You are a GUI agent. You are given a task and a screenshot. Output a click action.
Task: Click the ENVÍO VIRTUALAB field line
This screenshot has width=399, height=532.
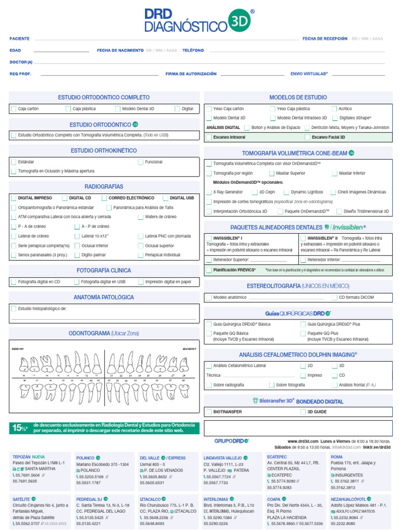[x=357, y=74]
